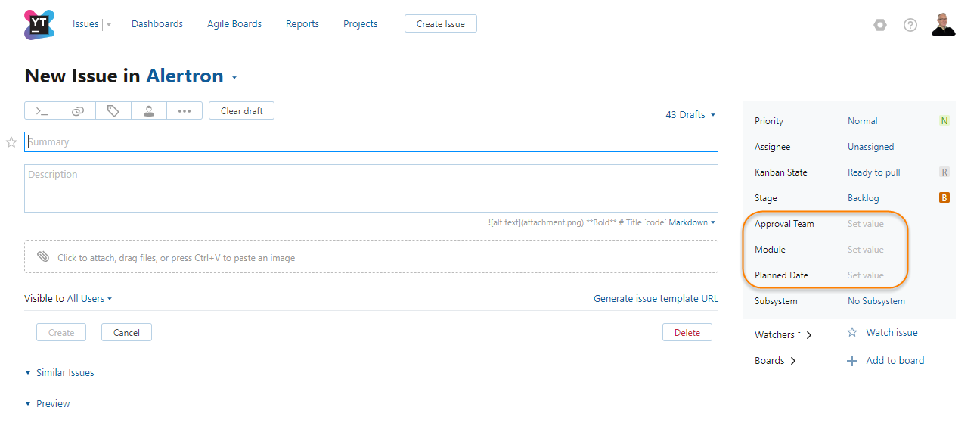This screenshot has height=432, width=980.
Task: Click the Watch issue link
Action: point(892,332)
